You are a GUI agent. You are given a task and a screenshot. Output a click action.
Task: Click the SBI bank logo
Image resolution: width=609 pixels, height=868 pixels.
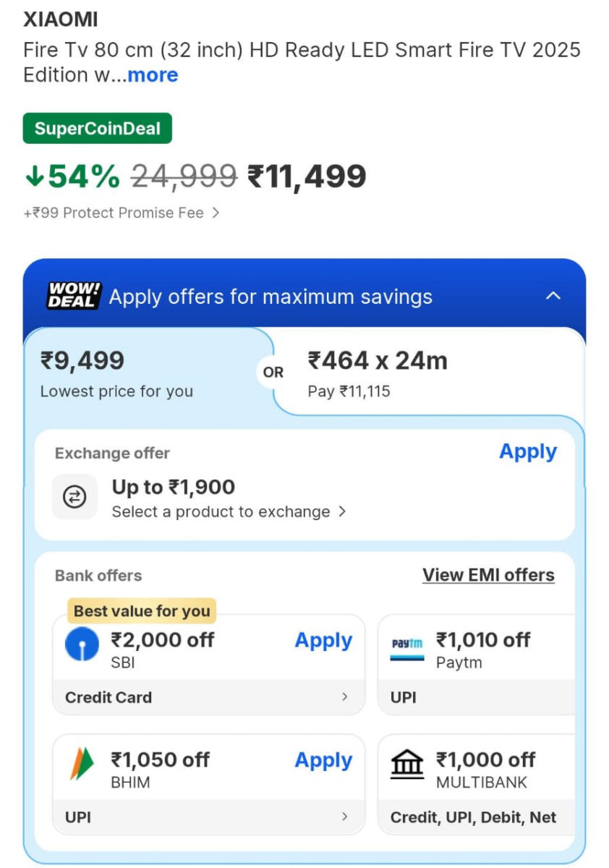coord(82,644)
